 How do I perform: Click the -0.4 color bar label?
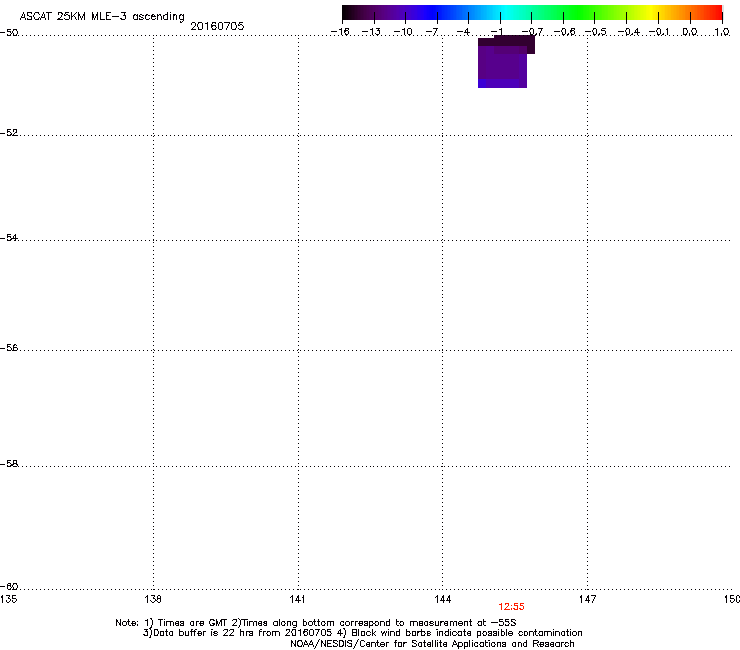tap(628, 32)
